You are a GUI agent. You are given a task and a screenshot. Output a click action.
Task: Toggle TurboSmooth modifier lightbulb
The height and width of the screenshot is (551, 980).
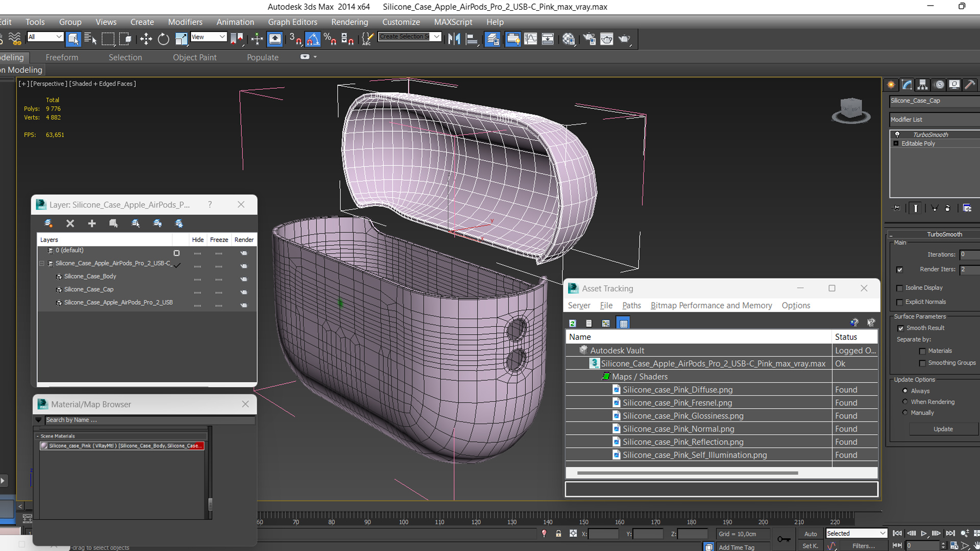click(897, 135)
